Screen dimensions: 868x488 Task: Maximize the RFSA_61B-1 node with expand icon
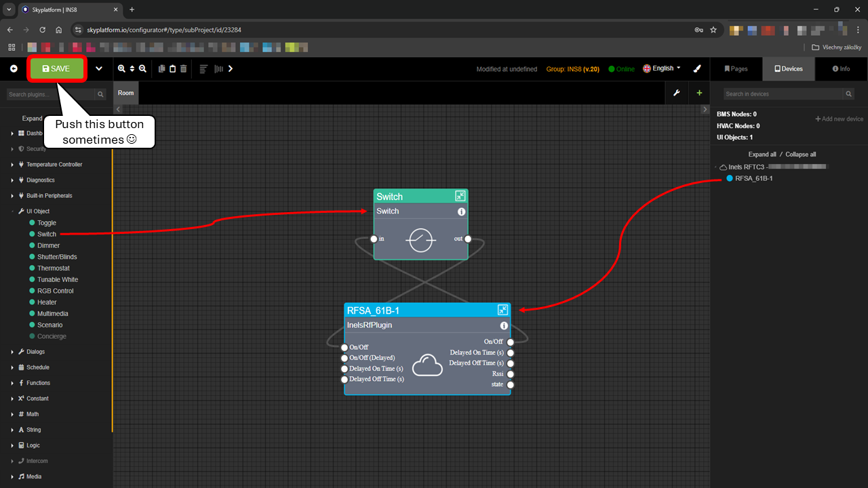tap(502, 310)
